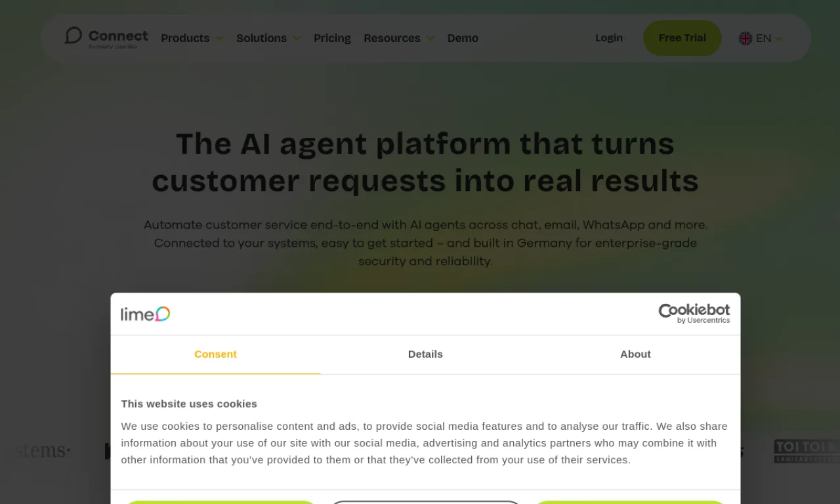Click the Cookiebot by Usercentrics logo
The image size is (840, 504).
tap(694, 314)
